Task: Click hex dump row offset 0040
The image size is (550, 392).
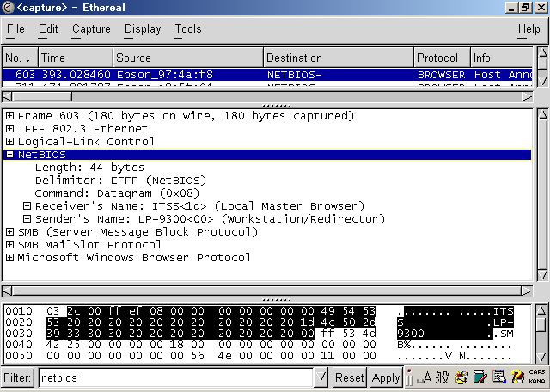Action: (x=19, y=345)
